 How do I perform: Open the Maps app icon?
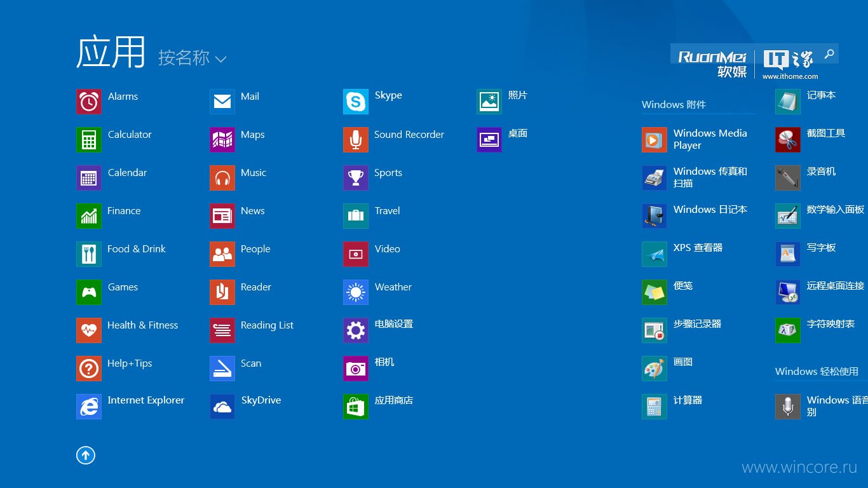coord(222,140)
